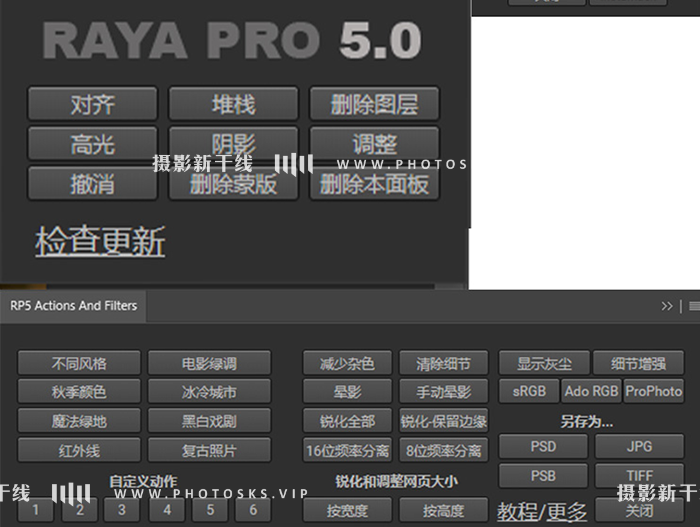This screenshot has width=700, height=527.
Task: Save as PSB format
Action: click(543, 476)
